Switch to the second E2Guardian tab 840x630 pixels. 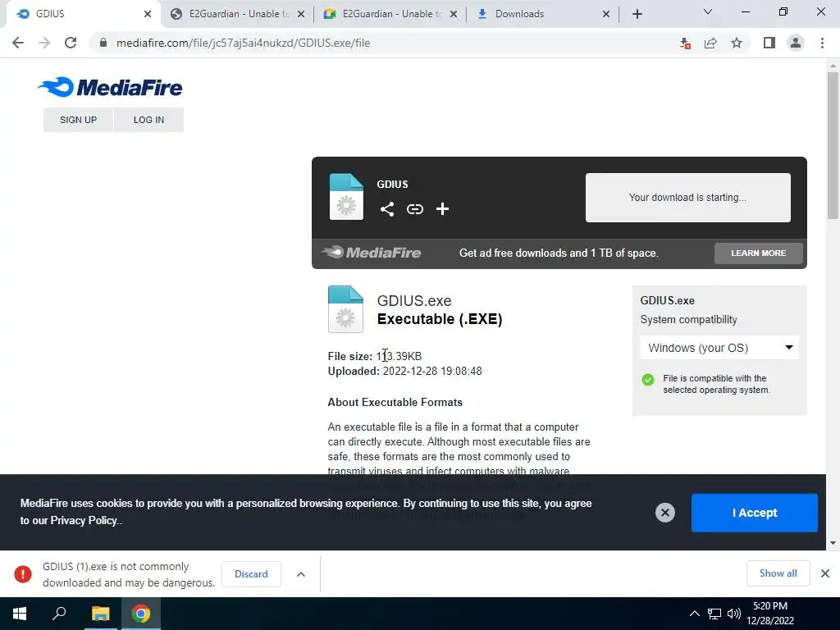(390, 14)
